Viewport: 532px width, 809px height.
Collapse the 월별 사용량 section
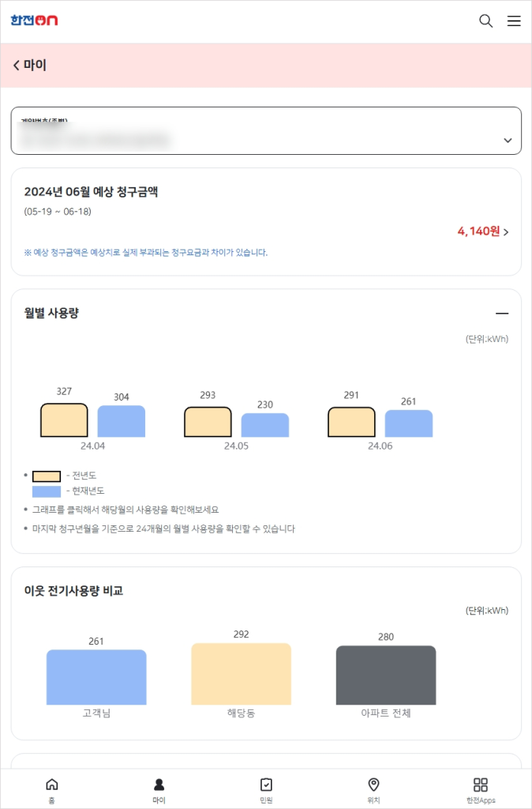(x=503, y=313)
